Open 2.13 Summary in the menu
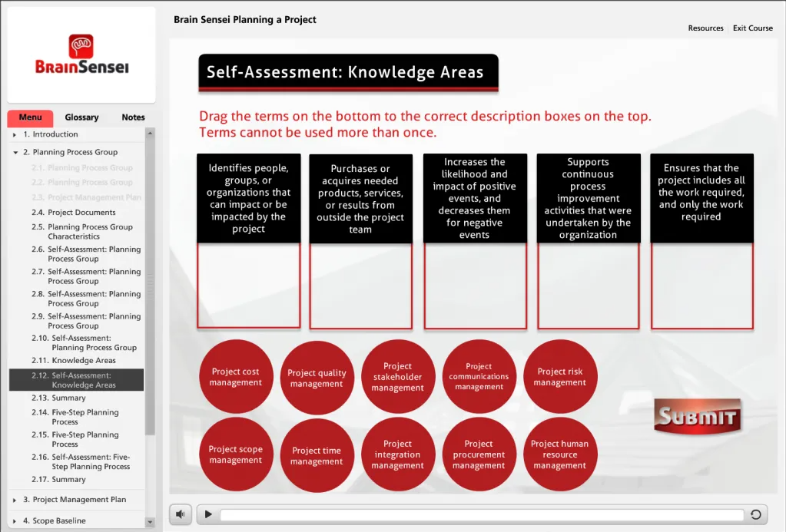This screenshot has width=786, height=532. tap(68, 398)
